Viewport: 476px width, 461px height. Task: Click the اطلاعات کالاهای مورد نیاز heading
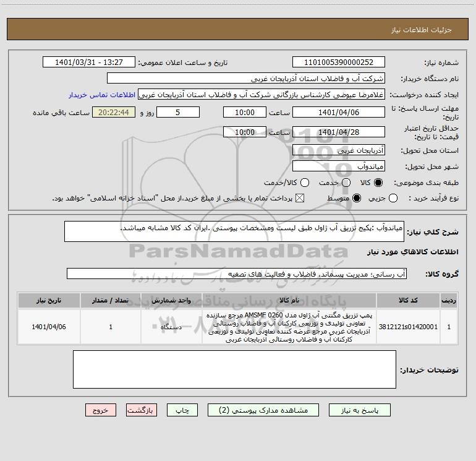click(x=412, y=252)
